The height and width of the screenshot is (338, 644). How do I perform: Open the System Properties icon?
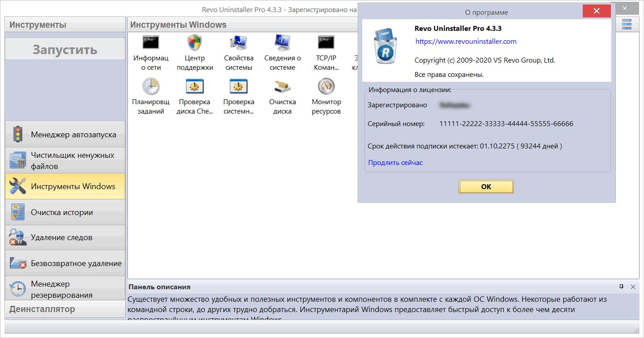point(238,43)
